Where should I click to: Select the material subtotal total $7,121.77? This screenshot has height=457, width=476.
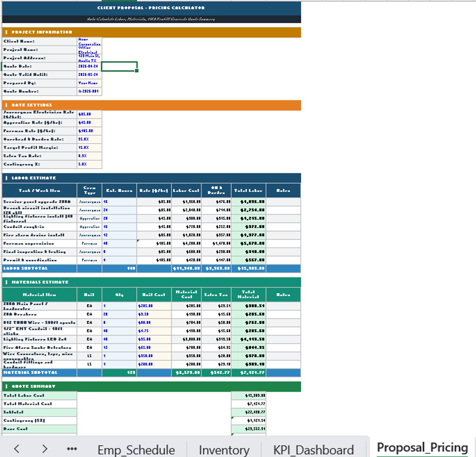pos(249,373)
